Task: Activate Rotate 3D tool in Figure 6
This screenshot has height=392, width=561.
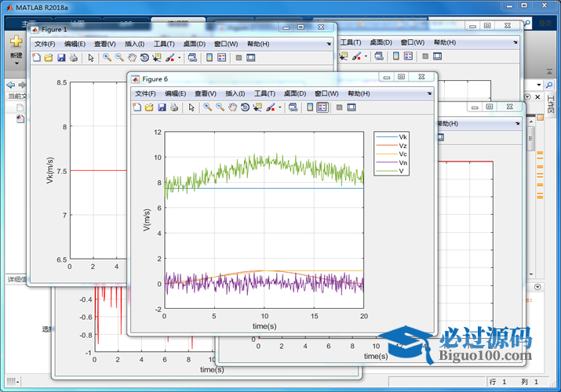Action: pyautogui.click(x=245, y=107)
